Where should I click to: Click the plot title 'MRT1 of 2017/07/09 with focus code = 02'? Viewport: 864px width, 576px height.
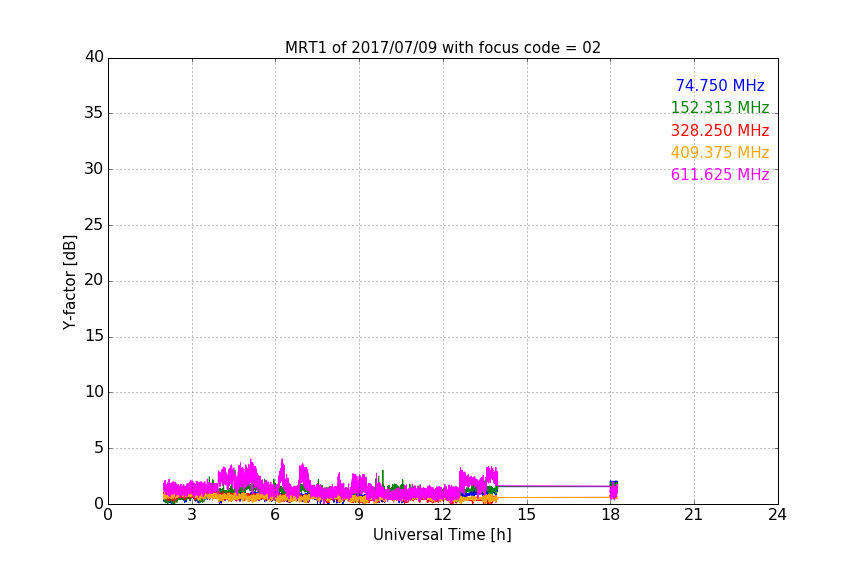click(x=442, y=47)
